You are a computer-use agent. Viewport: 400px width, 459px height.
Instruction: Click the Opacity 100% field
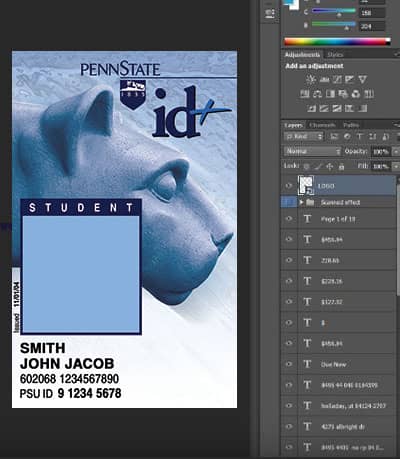(380, 152)
